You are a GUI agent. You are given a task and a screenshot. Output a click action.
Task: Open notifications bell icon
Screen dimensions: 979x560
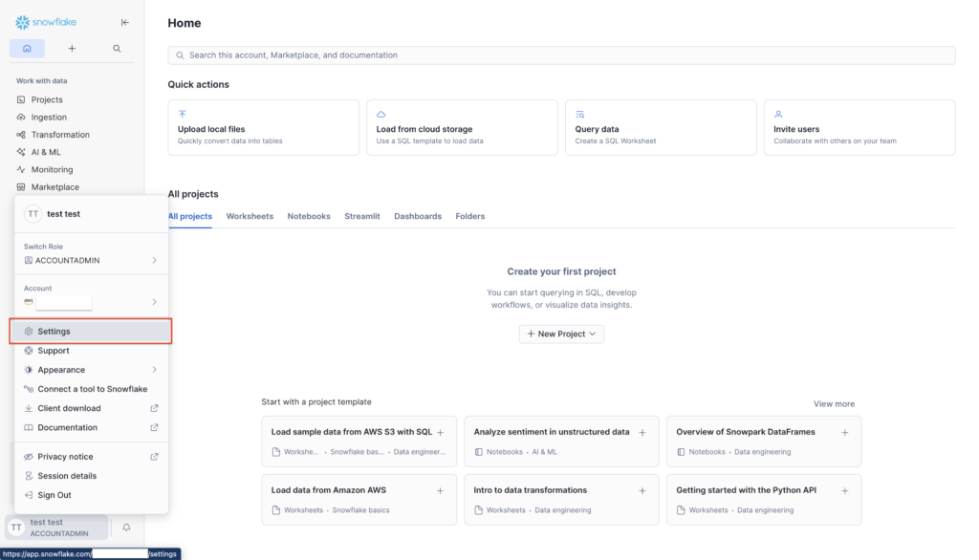pyautogui.click(x=126, y=528)
